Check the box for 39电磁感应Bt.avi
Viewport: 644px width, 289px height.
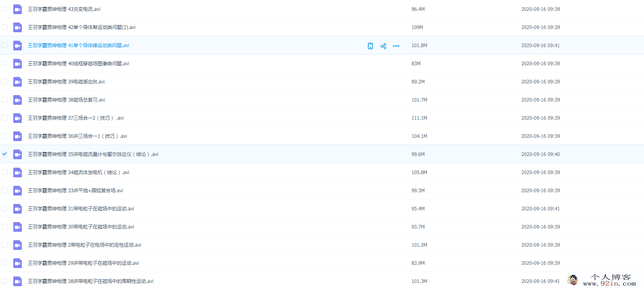(4, 81)
